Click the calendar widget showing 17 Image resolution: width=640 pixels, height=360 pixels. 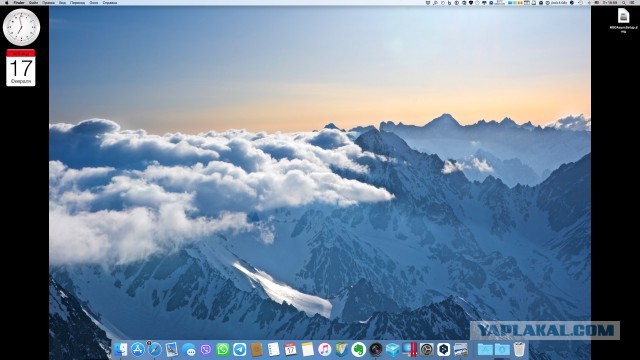click(21, 68)
